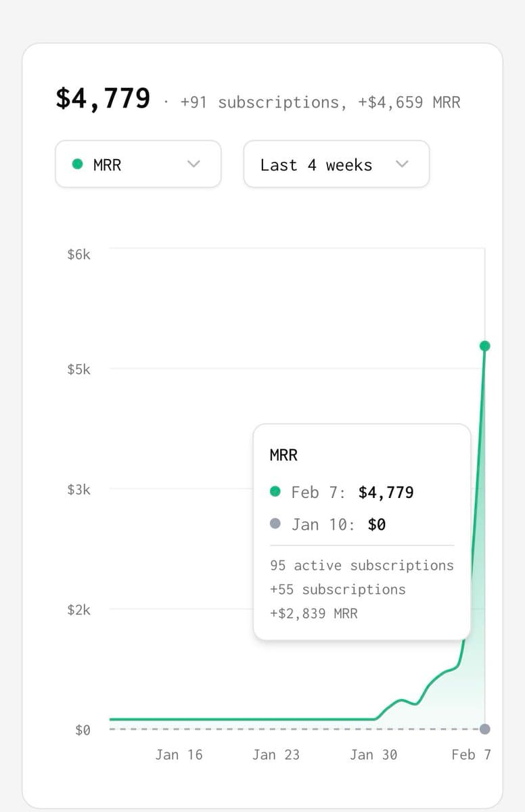
Task: Click the +55 subscriptions tooltip line
Action: [x=338, y=589]
